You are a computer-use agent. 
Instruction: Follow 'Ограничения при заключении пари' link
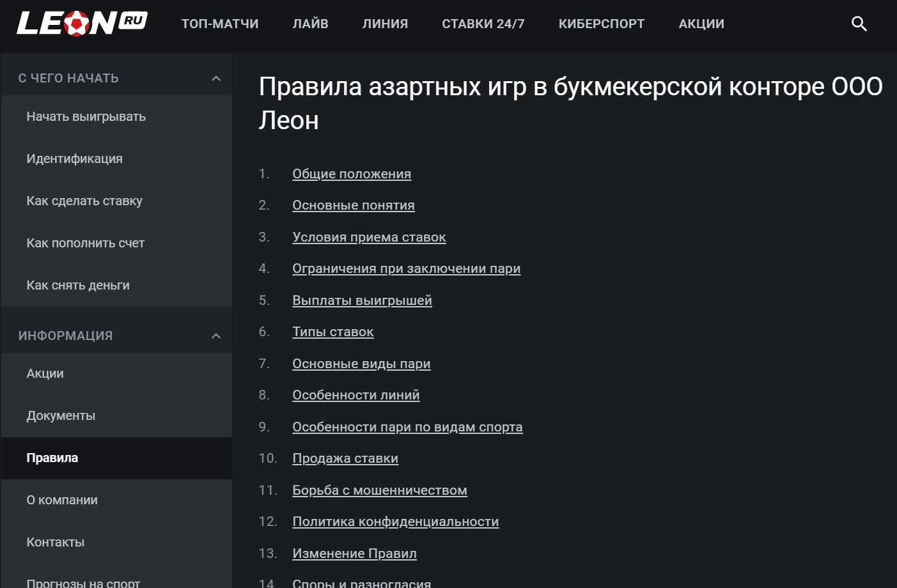[406, 268]
